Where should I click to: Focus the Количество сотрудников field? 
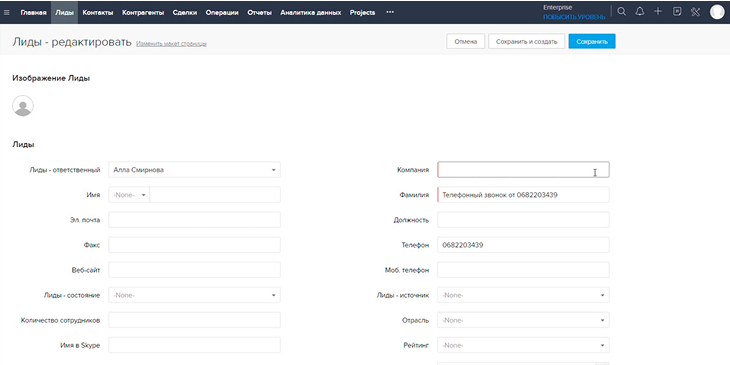pyautogui.click(x=194, y=320)
